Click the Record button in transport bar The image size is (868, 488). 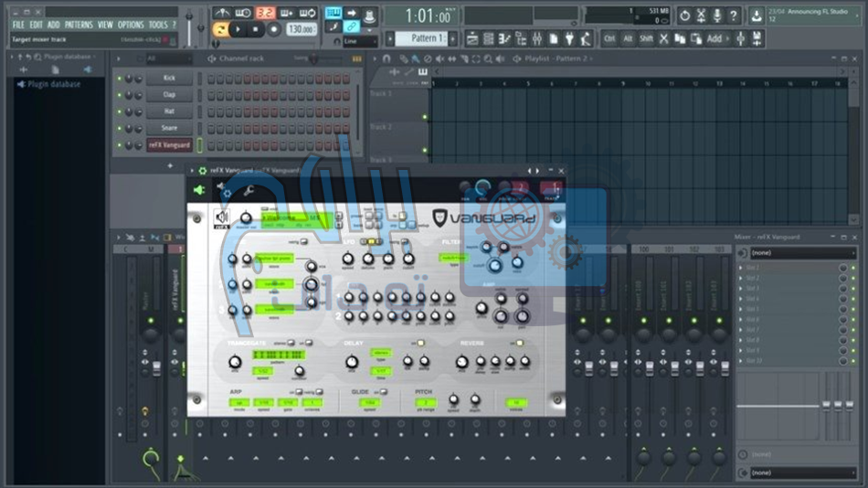coord(273,29)
